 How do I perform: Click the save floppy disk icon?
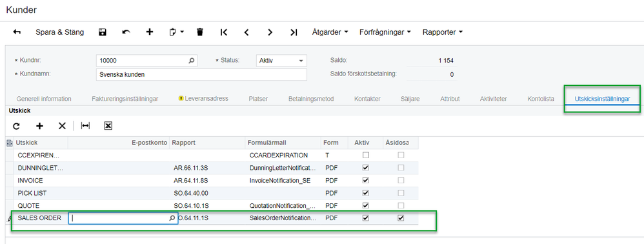(103, 32)
